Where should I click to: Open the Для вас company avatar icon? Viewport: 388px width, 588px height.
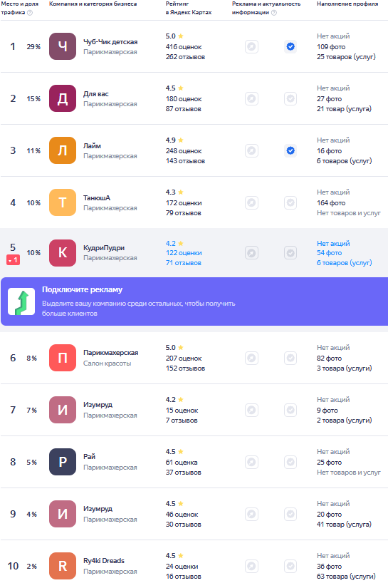pos(63,98)
